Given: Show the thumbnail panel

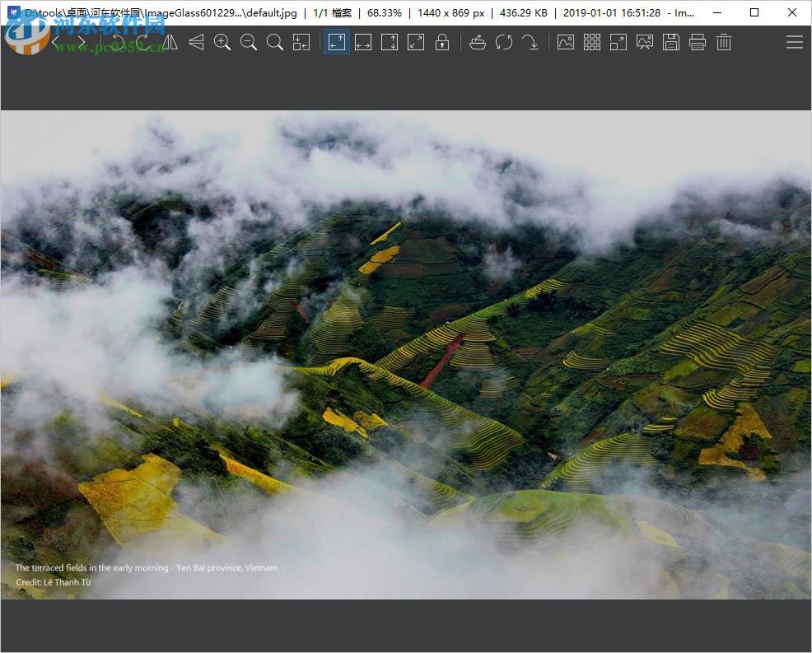Looking at the screenshot, I should tap(566, 42).
